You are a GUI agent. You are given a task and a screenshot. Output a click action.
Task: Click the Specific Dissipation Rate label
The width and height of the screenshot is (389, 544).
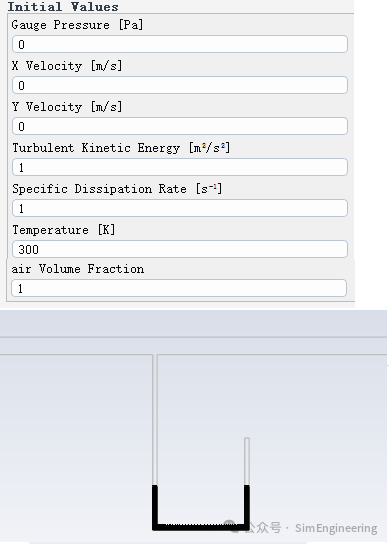[117, 189]
